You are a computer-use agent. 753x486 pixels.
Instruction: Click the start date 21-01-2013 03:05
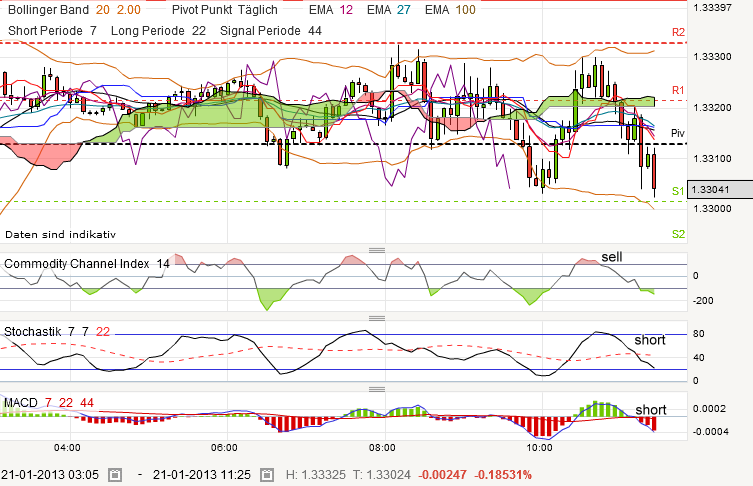[49, 475]
